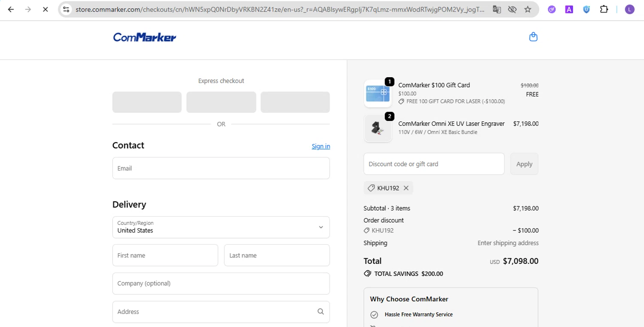Remove the KHU192 discount code
Viewport: 644px width, 327px height.
(x=406, y=188)
